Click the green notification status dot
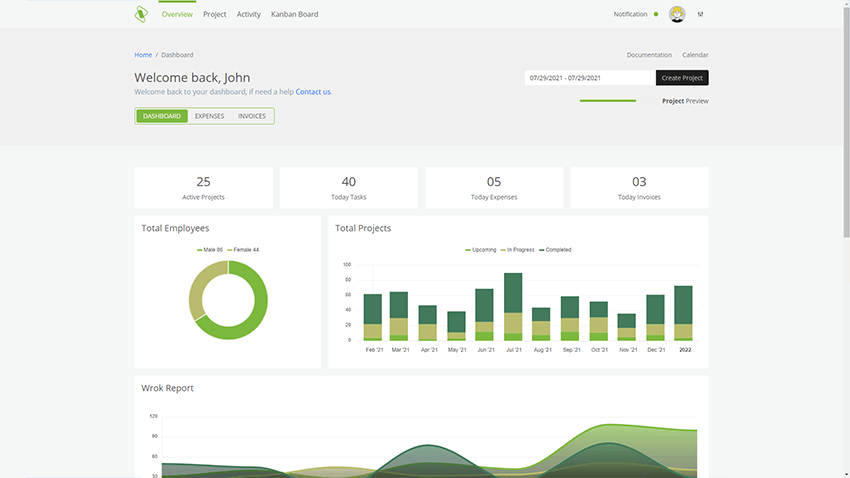Viewport: 850px width, 478px height. 656,14
